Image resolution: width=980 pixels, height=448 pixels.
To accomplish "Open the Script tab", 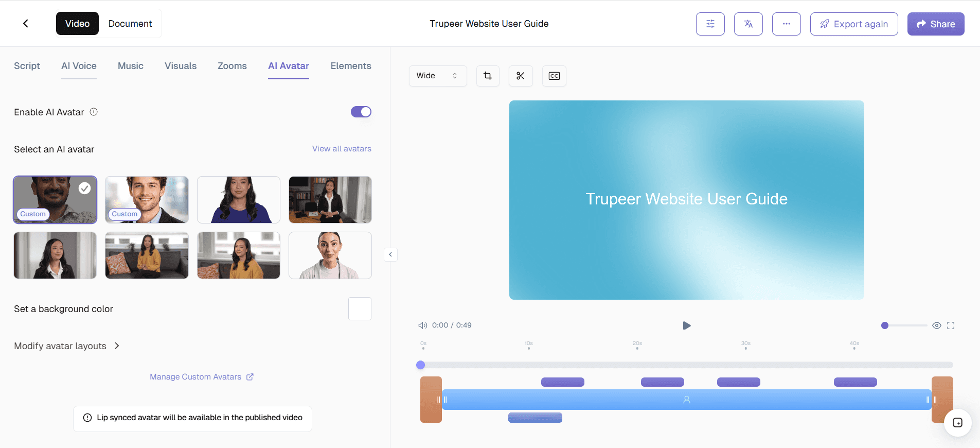I will pyautogui.click(x=27, y=66).
